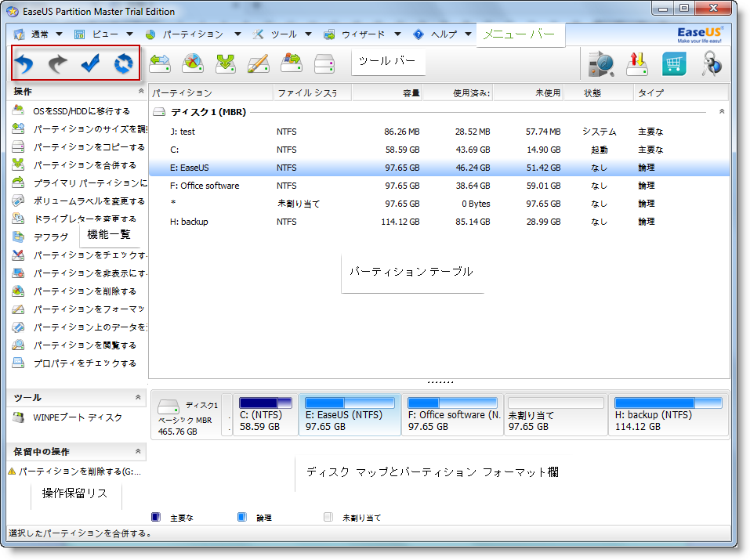Open the パーティション menu

point(192,34)
